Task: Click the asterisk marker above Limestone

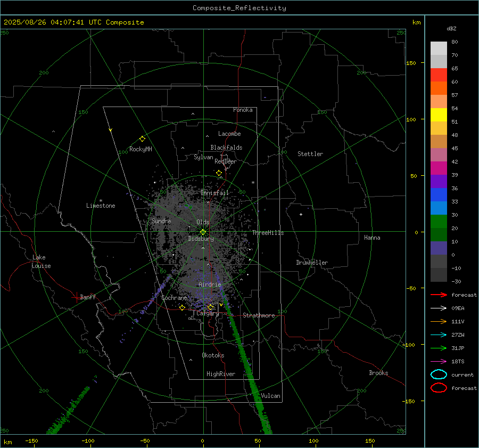Action: [x=101, y=201]
